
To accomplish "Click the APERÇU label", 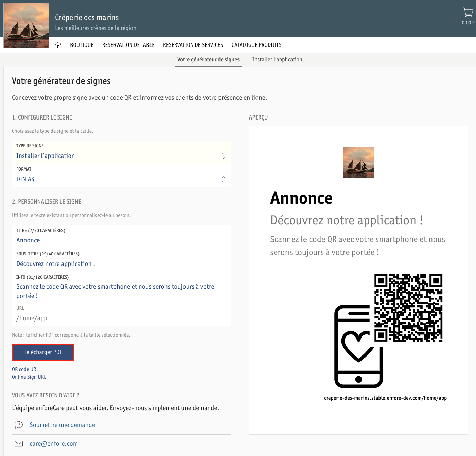I will [x=258, y=117].
